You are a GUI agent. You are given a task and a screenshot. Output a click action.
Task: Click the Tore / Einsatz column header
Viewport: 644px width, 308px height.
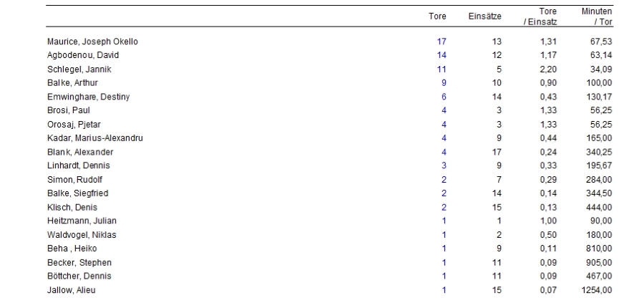pos(540,17)
